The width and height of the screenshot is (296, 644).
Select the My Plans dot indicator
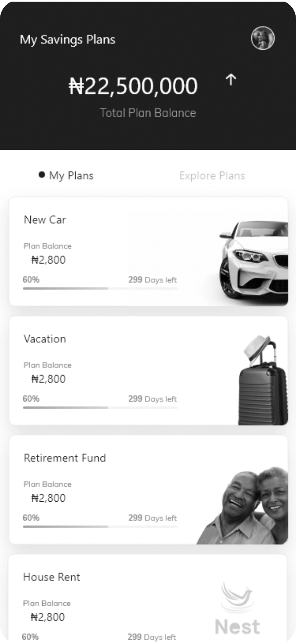point(41,175)
